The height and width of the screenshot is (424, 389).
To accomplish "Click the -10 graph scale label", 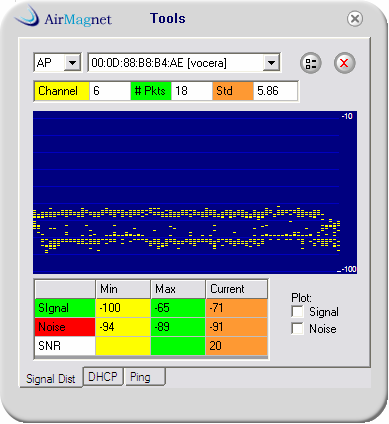I will [347, 116].
